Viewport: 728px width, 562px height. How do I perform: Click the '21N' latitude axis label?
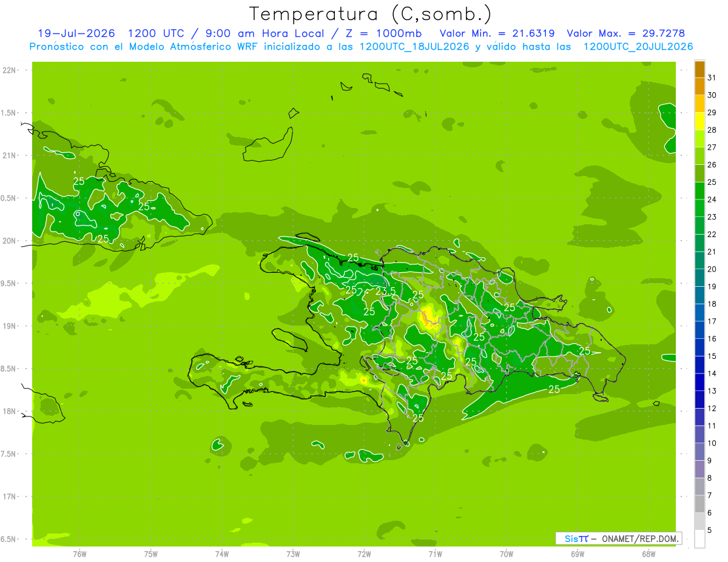click(x=8, y=156)
